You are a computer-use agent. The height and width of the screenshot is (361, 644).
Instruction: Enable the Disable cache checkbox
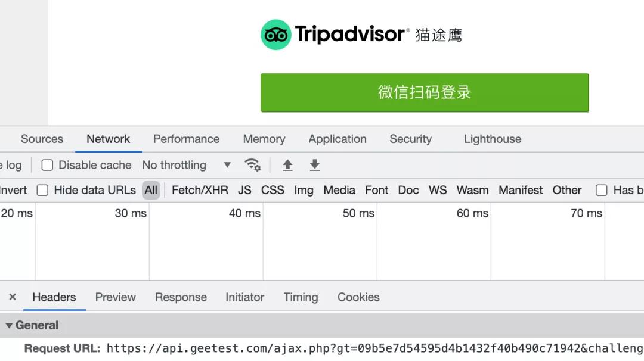[x=47, y=165]
